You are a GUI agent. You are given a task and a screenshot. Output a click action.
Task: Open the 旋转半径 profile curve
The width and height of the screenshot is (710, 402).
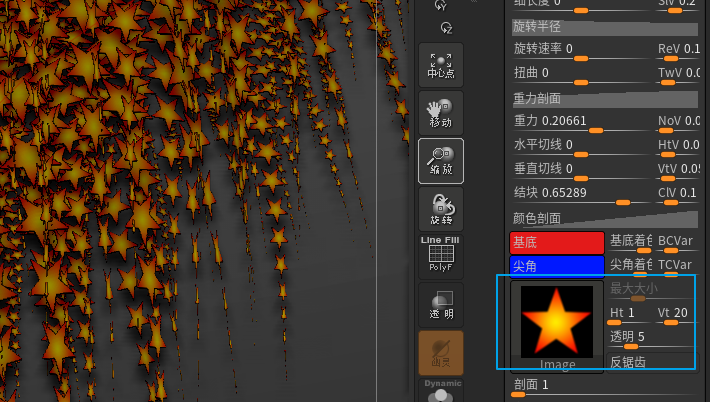605,27
